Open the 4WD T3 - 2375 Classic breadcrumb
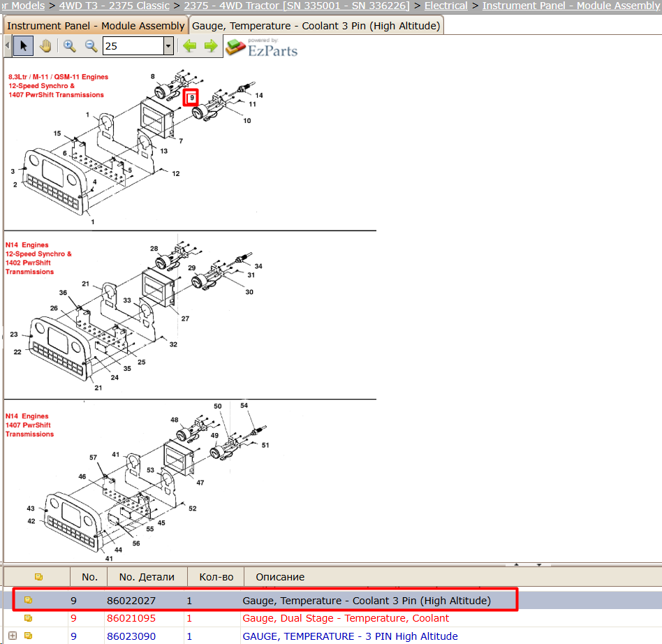 pos(114,6)
